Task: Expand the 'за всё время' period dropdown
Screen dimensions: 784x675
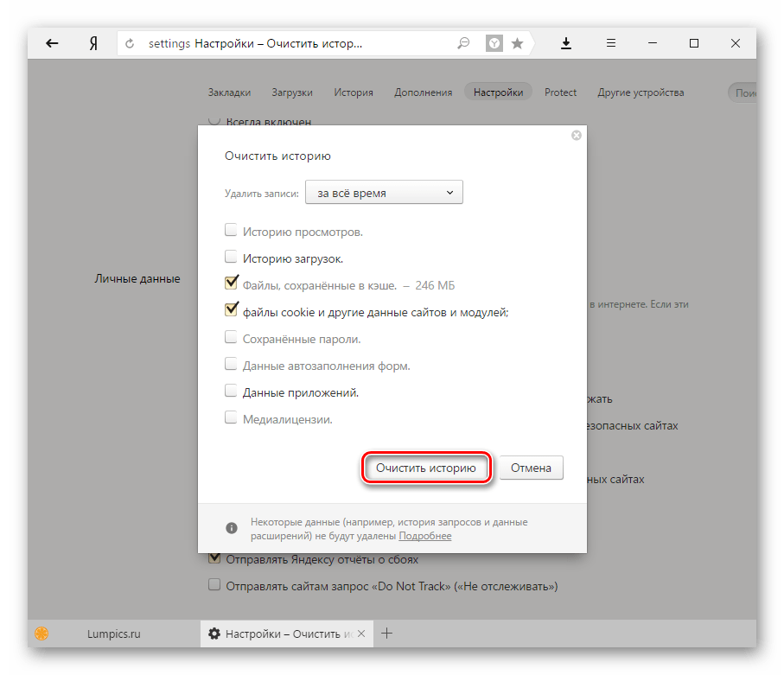Action: tap(385, 193)
